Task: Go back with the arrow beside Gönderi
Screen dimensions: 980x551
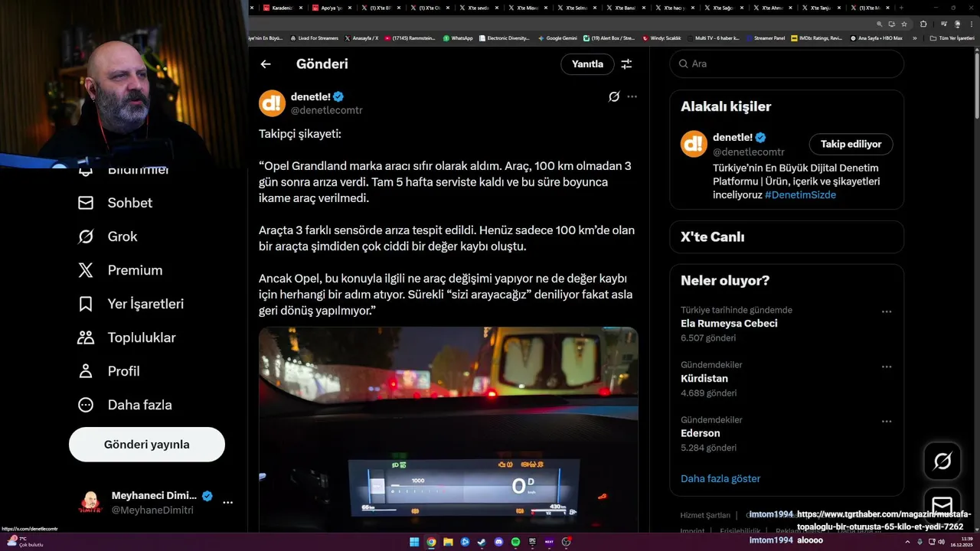Action: pos(266,64)
